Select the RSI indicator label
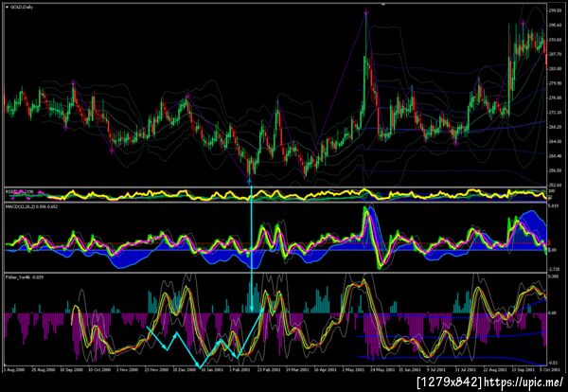Viewport: 568px width, 392px height. click(19, 190)
